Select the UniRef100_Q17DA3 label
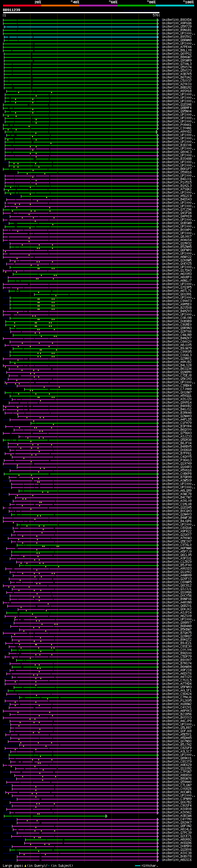Image resolution: width=197 pixels, height=868 pixels. tap(177, 271)
